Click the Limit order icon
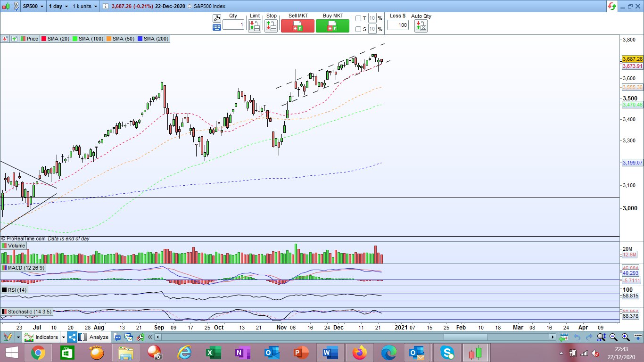 (x=255, y=26)
